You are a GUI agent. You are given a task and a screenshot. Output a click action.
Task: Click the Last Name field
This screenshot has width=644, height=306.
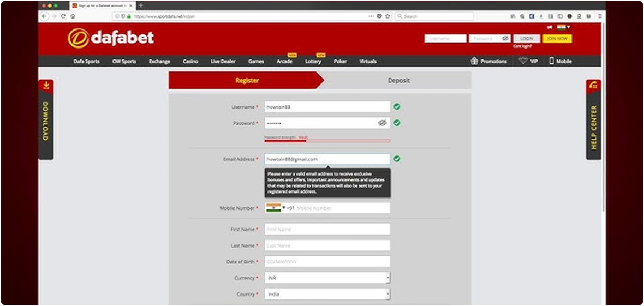327,245
